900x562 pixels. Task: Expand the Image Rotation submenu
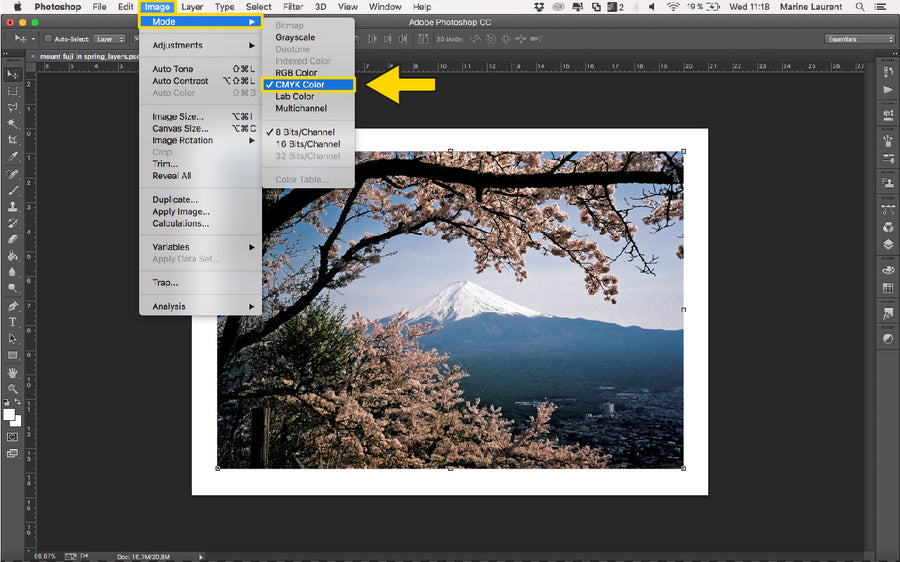[200, 141]
